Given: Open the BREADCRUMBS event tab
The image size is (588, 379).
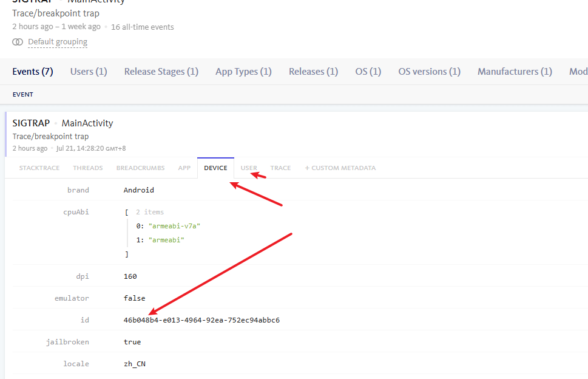Looking at the screenshot, I should [x=140, y=168].
